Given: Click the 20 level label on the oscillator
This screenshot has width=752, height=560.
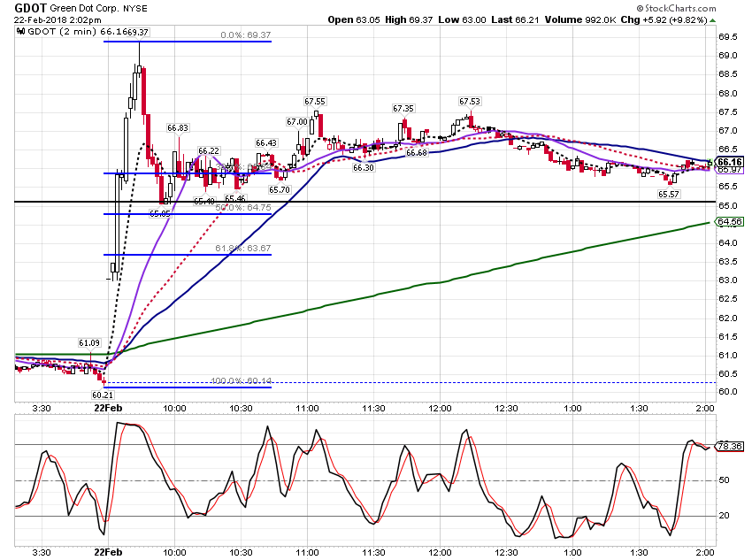Looking at the screenshot, I should (724, 516).
